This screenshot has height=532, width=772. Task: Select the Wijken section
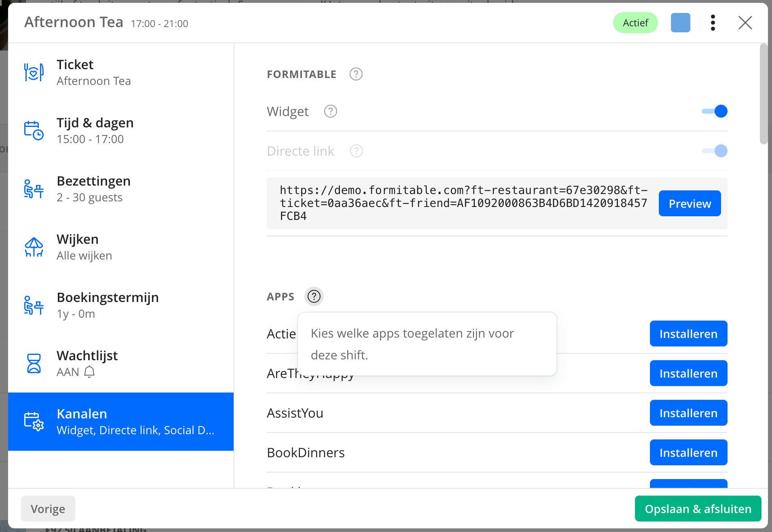[x=121, y=247]
